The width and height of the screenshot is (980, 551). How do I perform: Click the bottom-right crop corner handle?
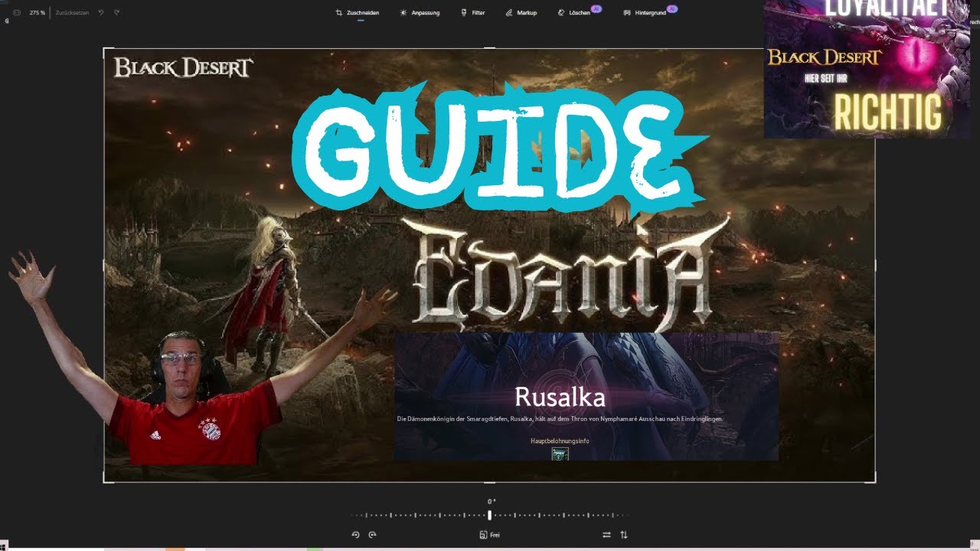[x=875, y=482]
